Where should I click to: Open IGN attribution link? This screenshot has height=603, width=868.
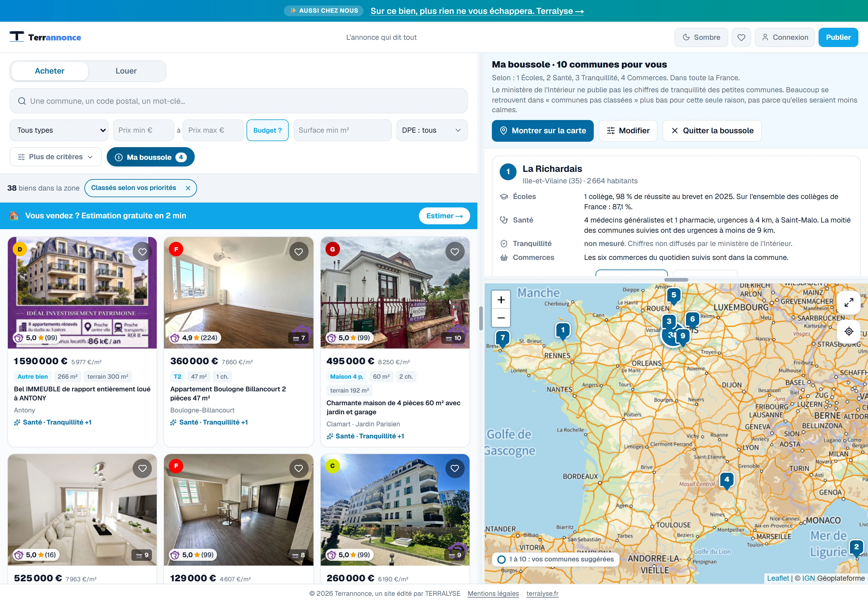pos(808,578)
